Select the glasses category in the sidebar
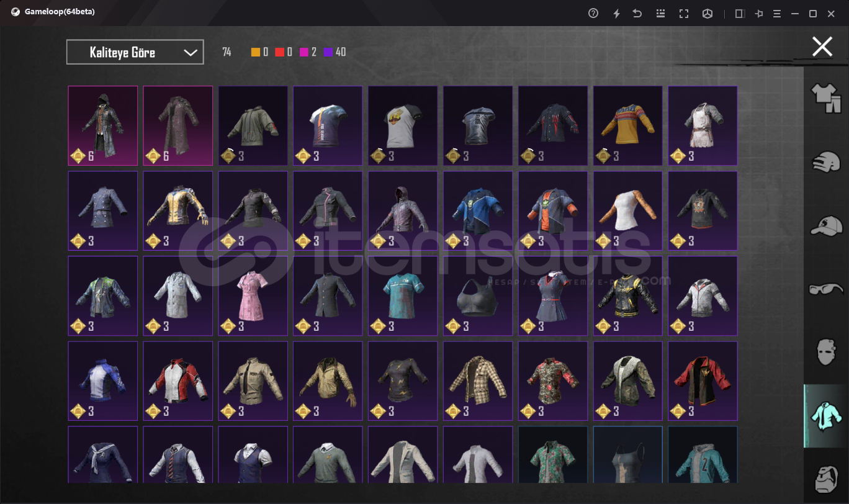 (826, 289)
